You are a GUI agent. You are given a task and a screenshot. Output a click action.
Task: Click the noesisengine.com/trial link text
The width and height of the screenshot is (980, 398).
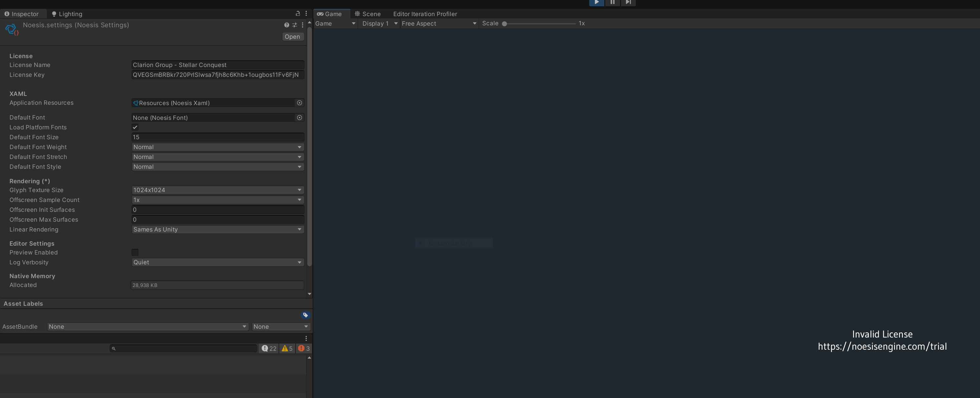point(882,346)
